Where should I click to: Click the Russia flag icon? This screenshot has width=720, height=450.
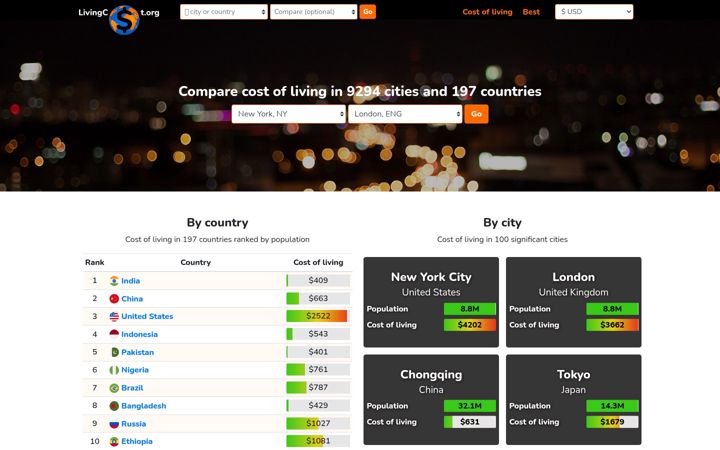tap(114, 424)
